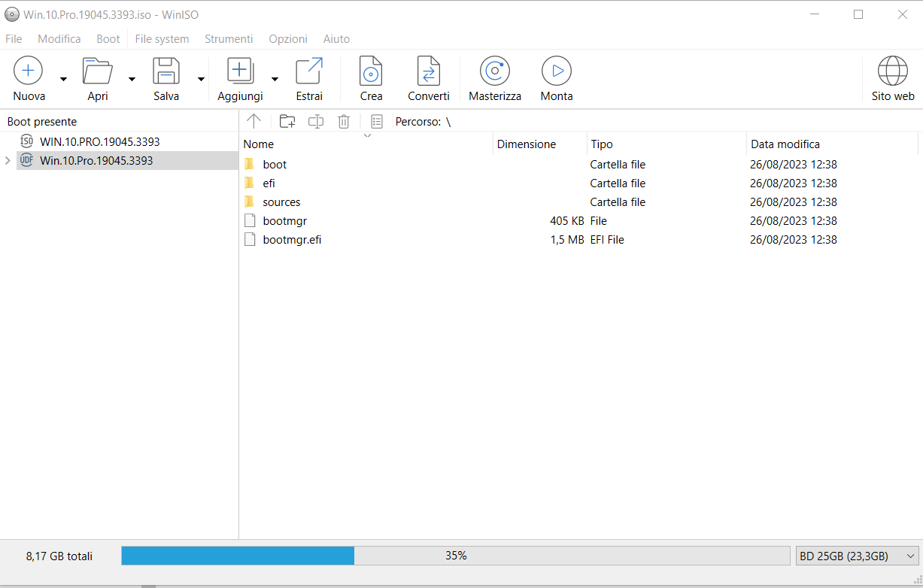Click the Masterizza burn disc icon

pyautogui.click(x=495, y=71)
